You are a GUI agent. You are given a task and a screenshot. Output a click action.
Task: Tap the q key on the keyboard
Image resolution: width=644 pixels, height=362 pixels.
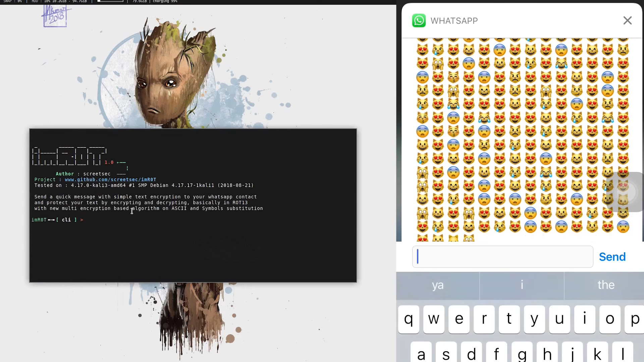(x=409, y=319)
